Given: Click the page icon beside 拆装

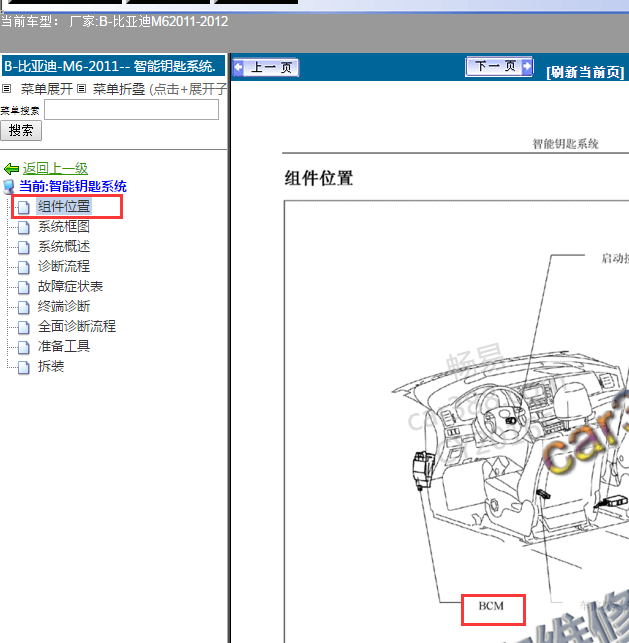Looking at the screenshot, I should [24, 367].
